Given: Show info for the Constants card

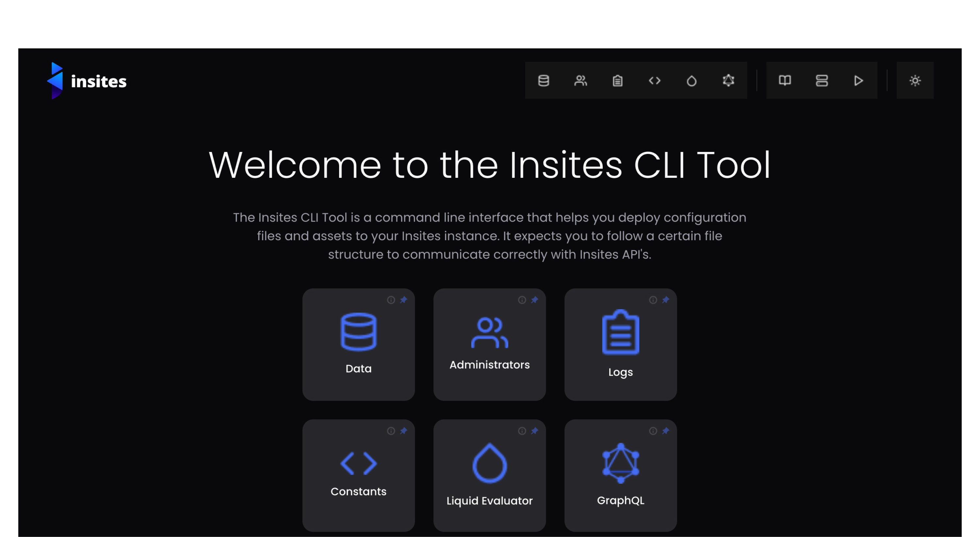Looking at the screenshot, I should [x=391, y=431].
